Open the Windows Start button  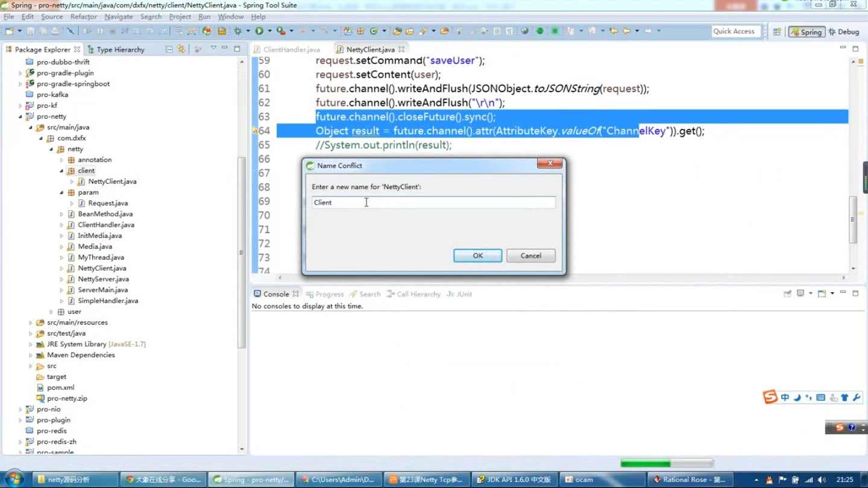[x=13, y=479]
